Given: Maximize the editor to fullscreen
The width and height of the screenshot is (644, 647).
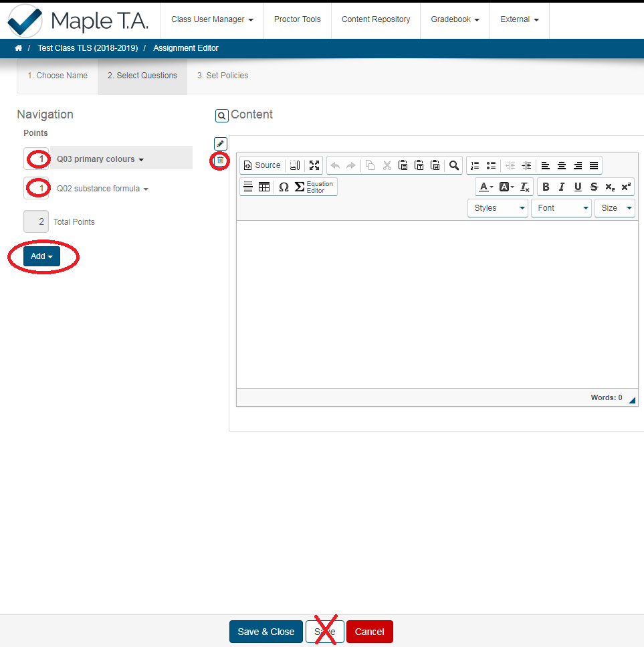Looking at the screenshot, I should pos(314,165).
